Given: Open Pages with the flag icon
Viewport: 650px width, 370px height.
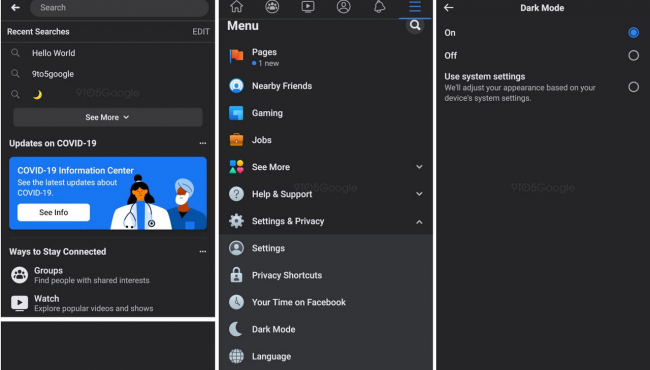Looking at the screenshot, I should 326,56.
